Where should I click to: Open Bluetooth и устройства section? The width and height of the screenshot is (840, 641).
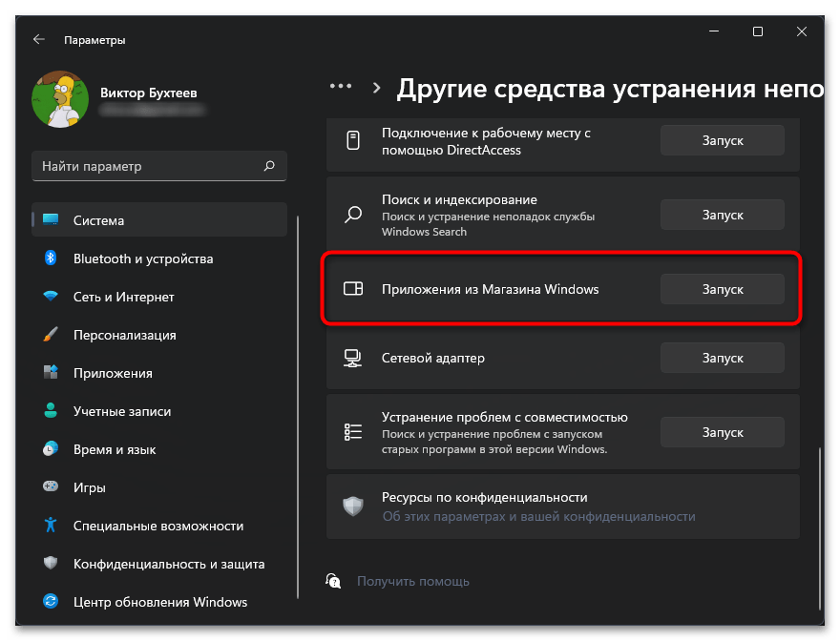click(159, 258)
